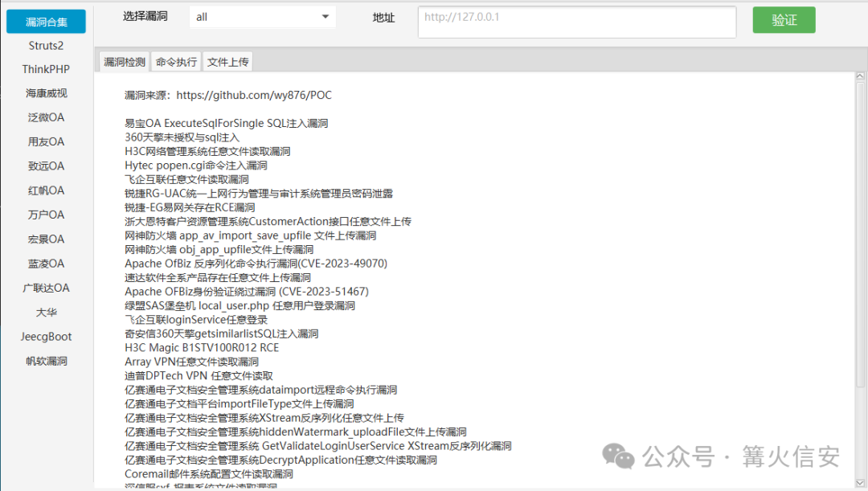Image resolution: width=868 pixels, height=491 pixels.
Task: Open the 致远OA sidebar category
Action: coord(46,166)
